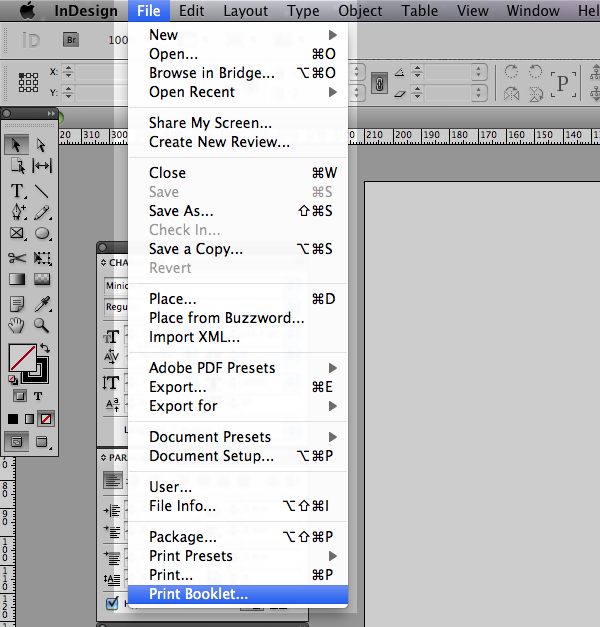
Task: Select the Gradient Feather tool
Action: point(42,279)
